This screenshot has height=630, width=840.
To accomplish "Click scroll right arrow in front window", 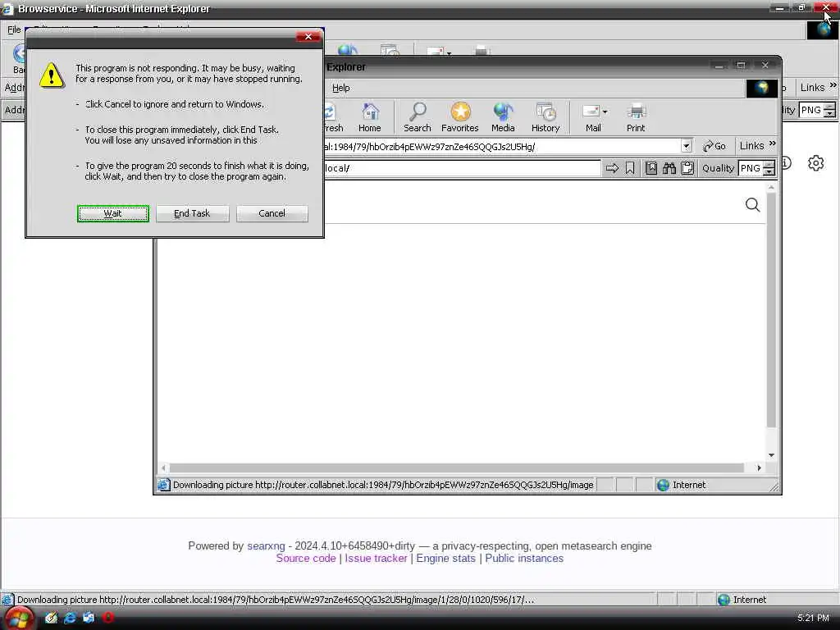I will pos(759,468).
